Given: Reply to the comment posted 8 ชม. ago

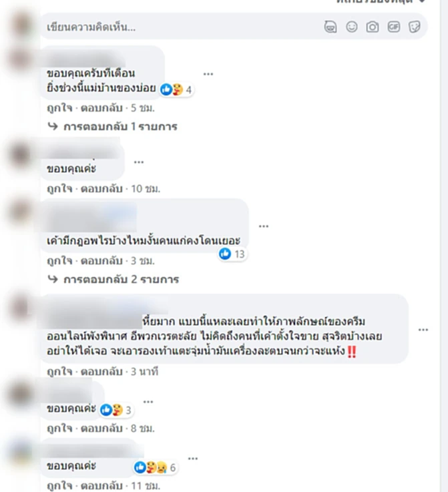Looking at the screenshot, I should [x=101, y=429].
